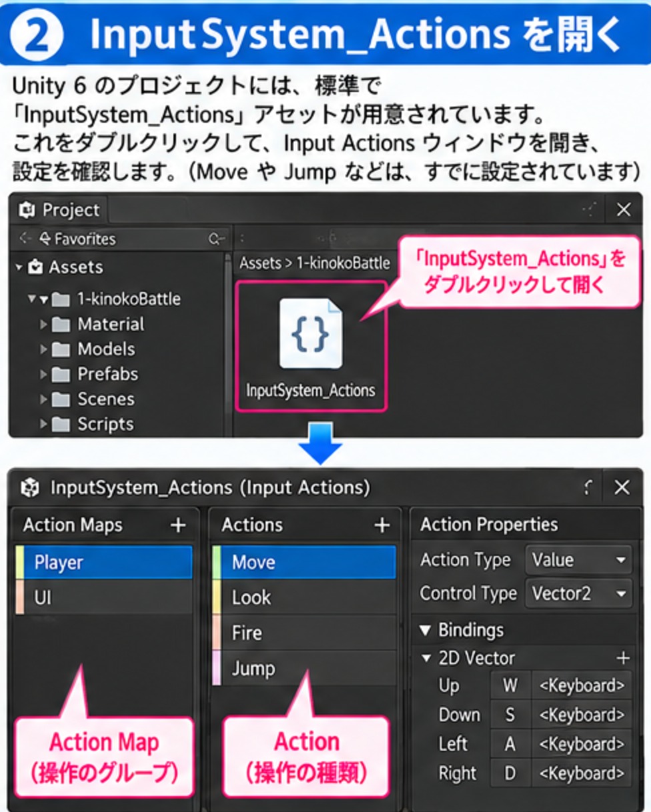Click the Keyboard device for Left binding

point(582,744)
